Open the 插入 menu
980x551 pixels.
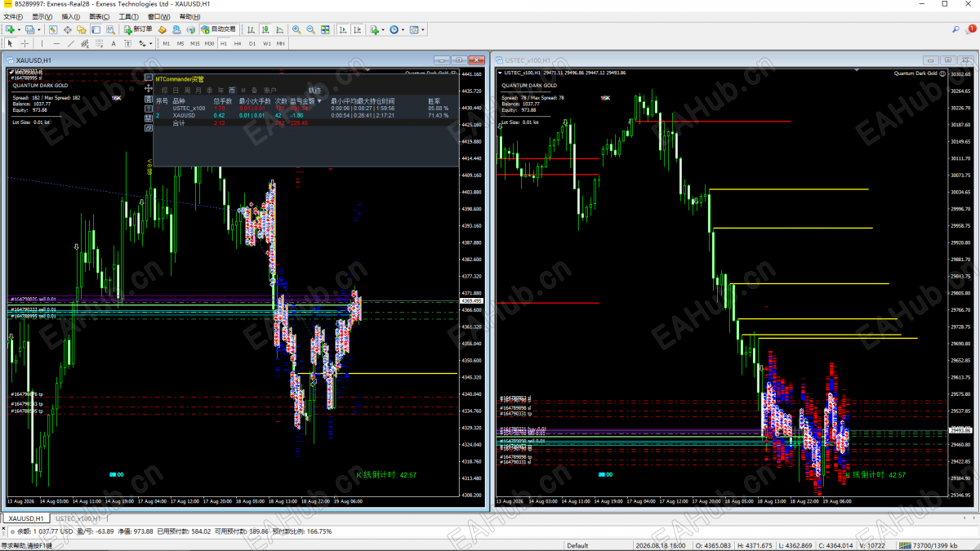point(70,16)
